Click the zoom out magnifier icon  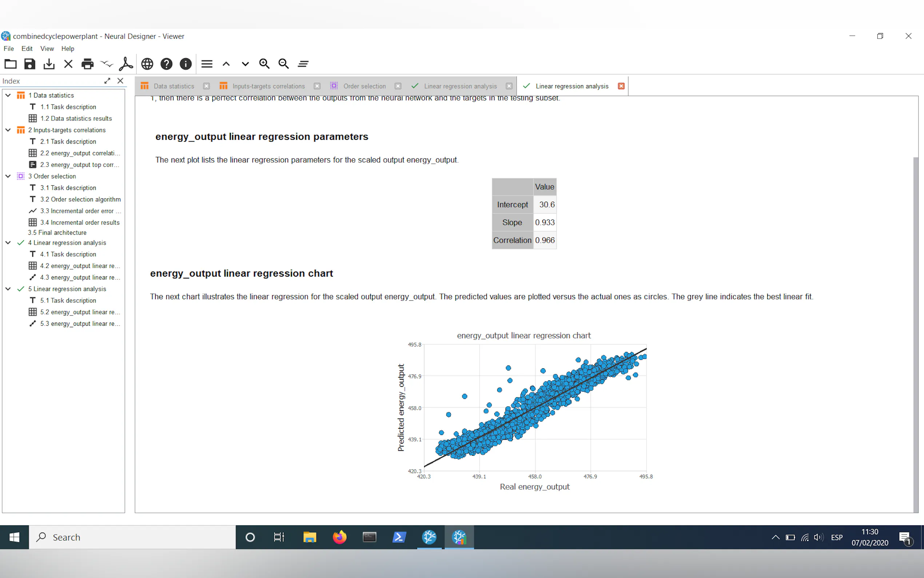click(283, 64)
